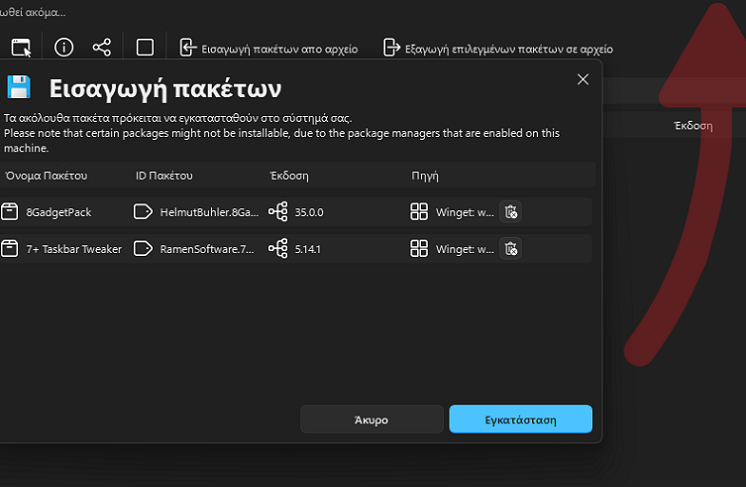Select the Winget source text for 7+ Taskbar Tweaker
Viewport: 746px width, 487px height.
[465, 249]
